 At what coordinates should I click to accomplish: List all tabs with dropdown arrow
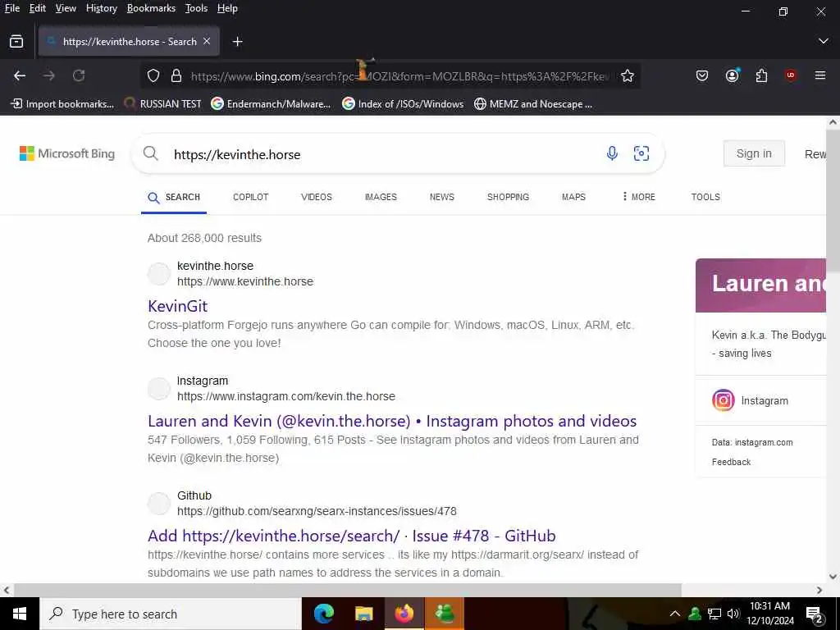pyautogui.click(x=824, y=41)
